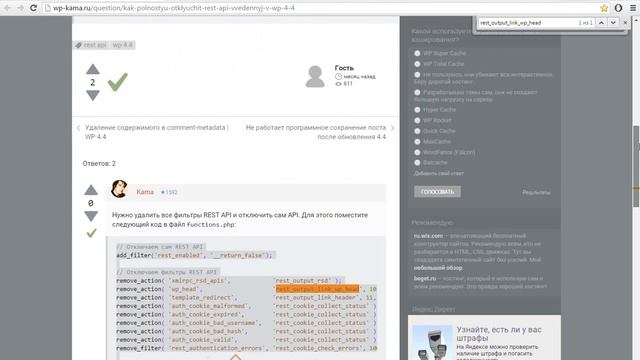Click the right chevron after next question

click(393, 128)
